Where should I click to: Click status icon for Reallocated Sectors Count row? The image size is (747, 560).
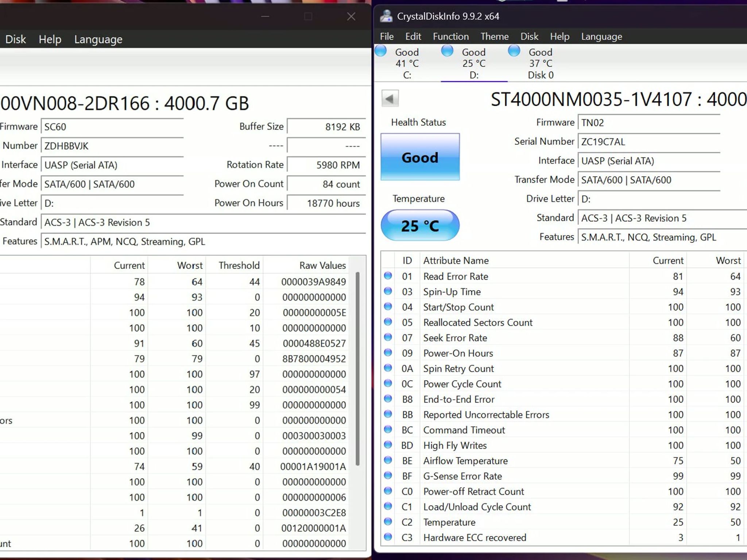tap(388, 322)
